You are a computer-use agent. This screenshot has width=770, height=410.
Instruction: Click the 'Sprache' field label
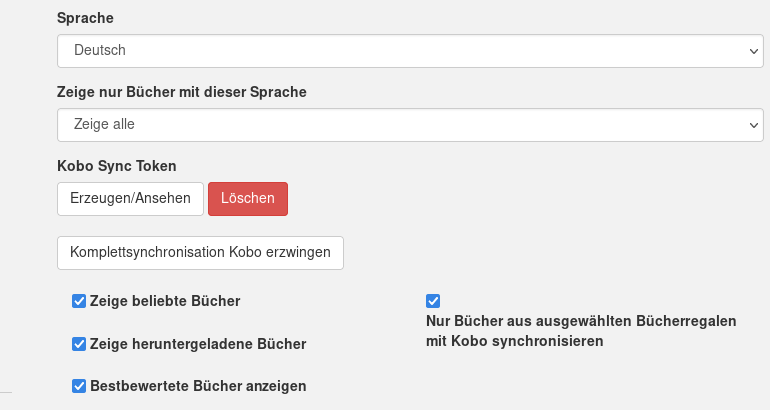point(85,18)
